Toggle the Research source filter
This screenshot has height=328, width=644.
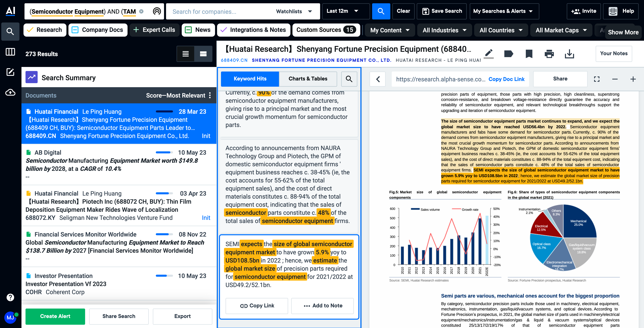pyautogui.click(x=45, y=30)
